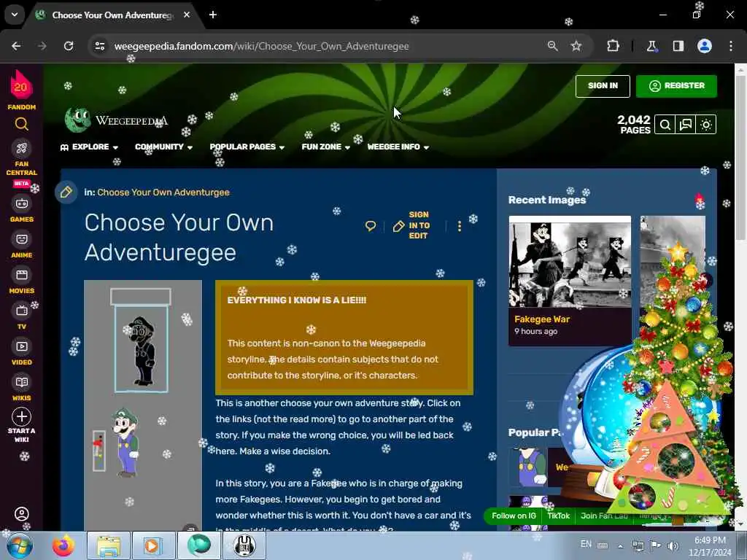Image resolution: width=747 pixels, height=560 pixels.
Task: Expand the Fun Zone dropdown menu
Action: click(x=326, y=147)
